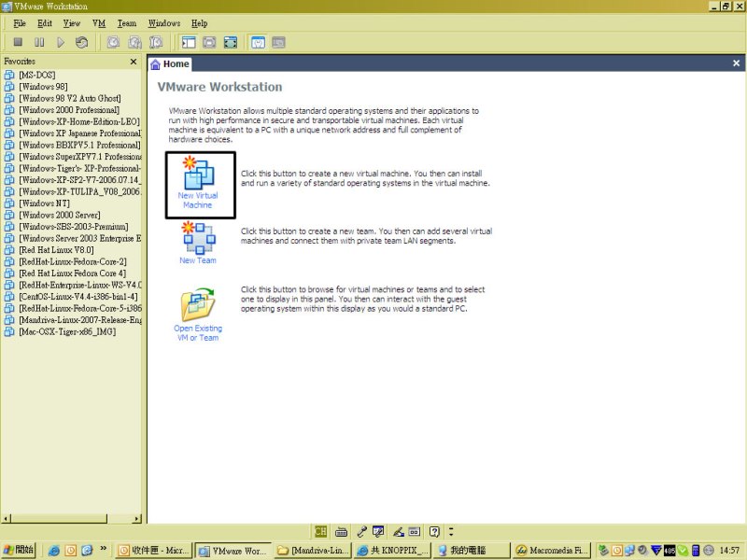Image resolution: width=747 pixels, height=560 pixels.
Task: Select [CentOS-Linux-V4.4-i386-bin1-4] favorite
Action: pyautogui.click(x=78, y=296)
